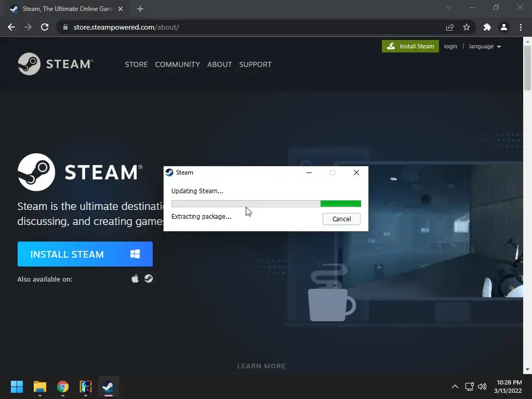Open Chrome three-dot menu

[x=521, y=27]
